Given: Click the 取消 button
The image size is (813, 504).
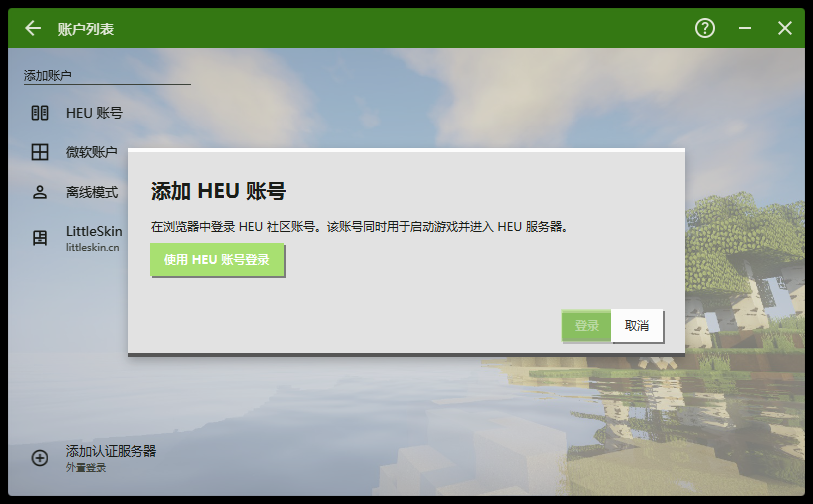Looking at the screenshot, I should pos(637,326).
